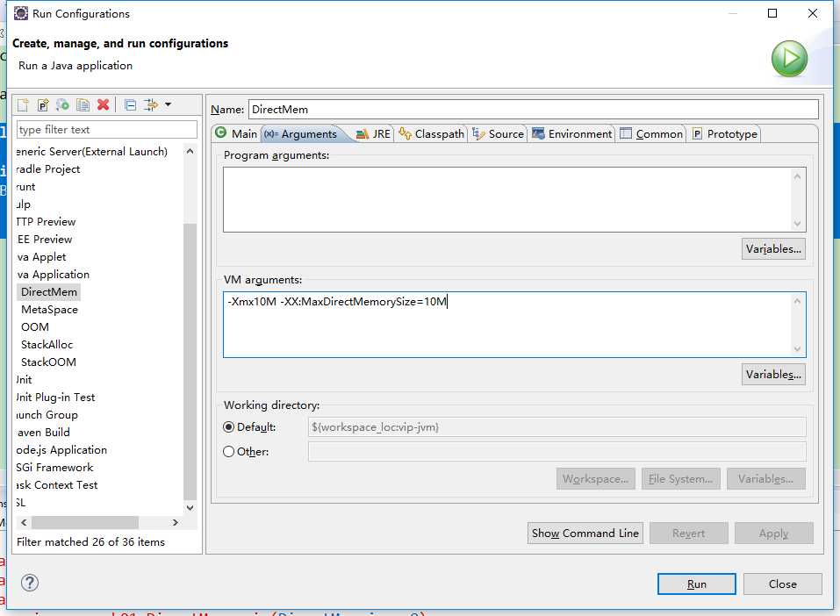
Task: Select Java EE Preview in the tree
Action: tap(45, 239)
